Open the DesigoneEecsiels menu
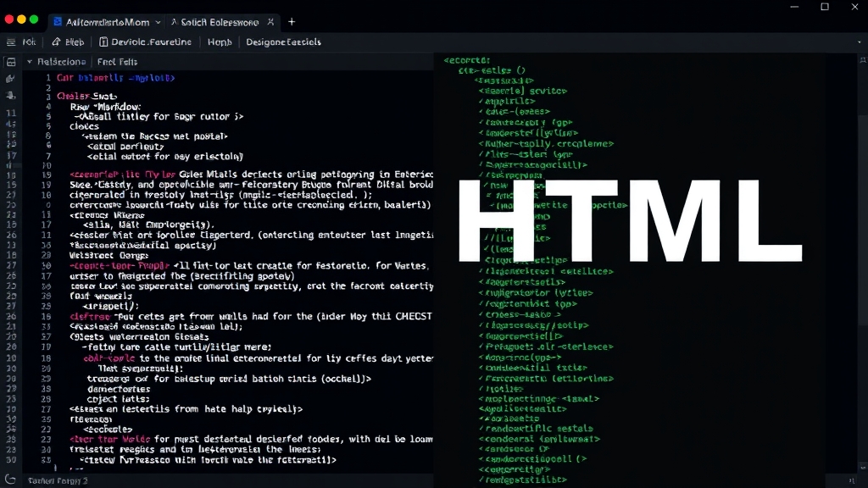The image size is (868, 488). [x=282, y=41]
